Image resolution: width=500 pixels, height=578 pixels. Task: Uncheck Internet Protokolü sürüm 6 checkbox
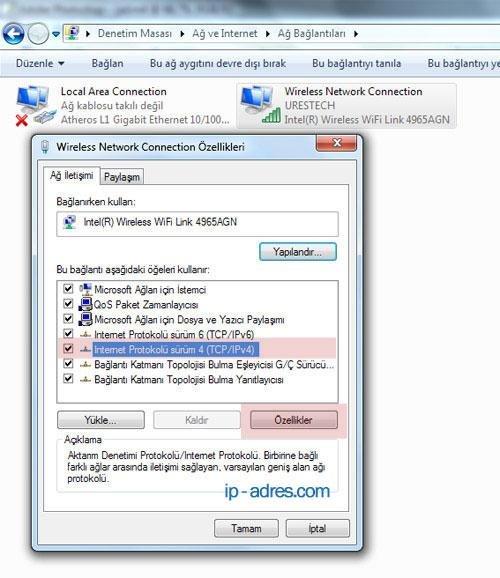pyautogui.click(x=68, y=334)
